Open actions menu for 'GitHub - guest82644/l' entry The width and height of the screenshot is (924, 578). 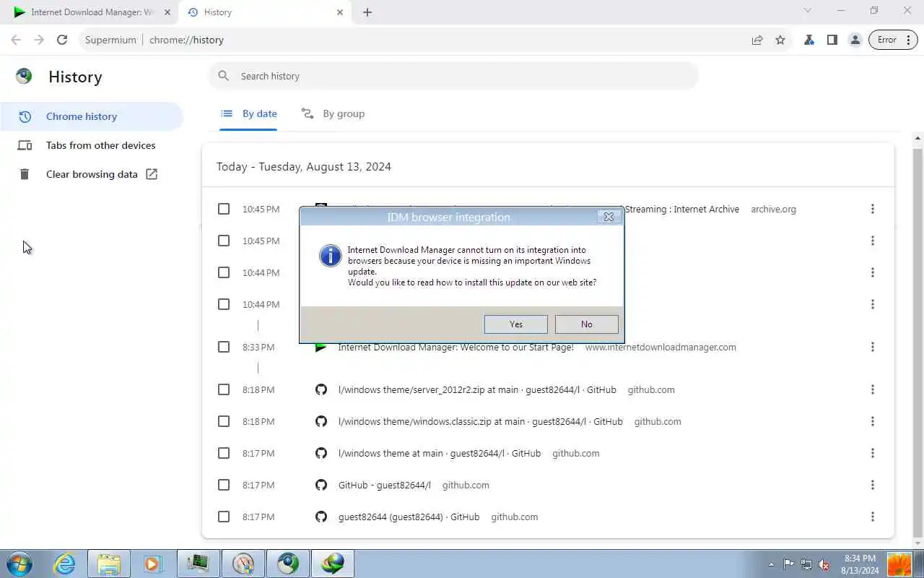click(872, 485)
